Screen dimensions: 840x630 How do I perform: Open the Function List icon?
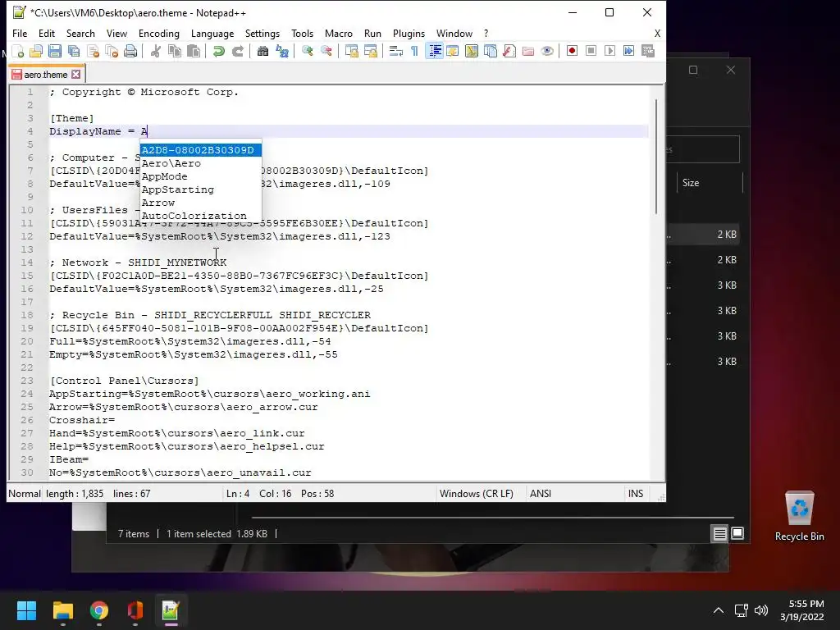(509, 51)
